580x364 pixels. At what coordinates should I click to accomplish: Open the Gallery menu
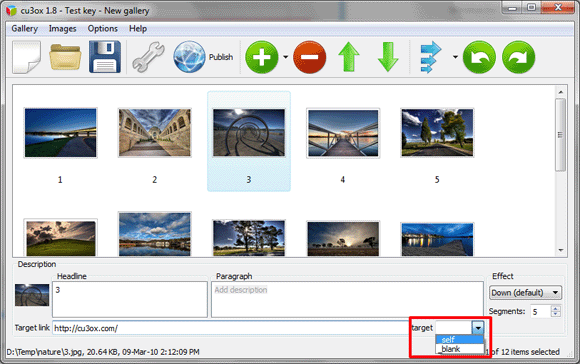tap(24, 28)
